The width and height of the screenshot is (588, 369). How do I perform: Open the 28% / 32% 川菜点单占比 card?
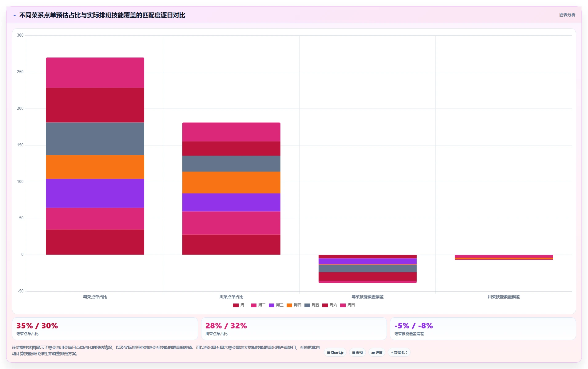coord(294,329)
